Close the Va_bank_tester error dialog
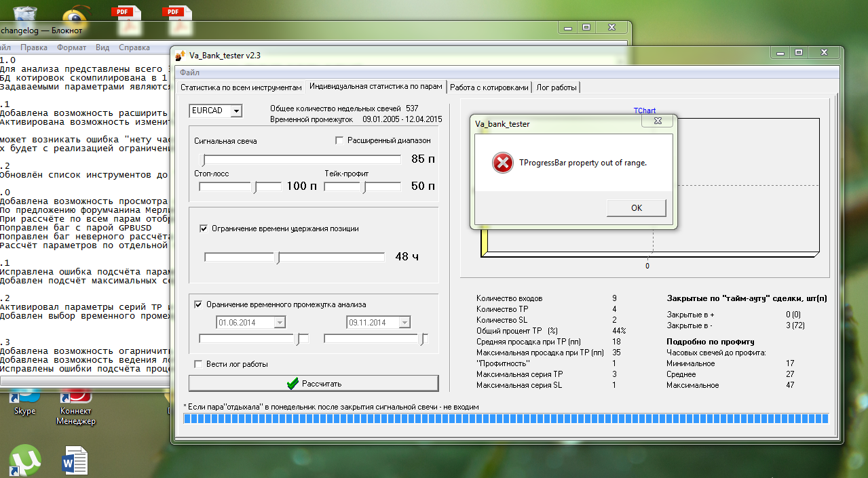 tap(658, 120)
